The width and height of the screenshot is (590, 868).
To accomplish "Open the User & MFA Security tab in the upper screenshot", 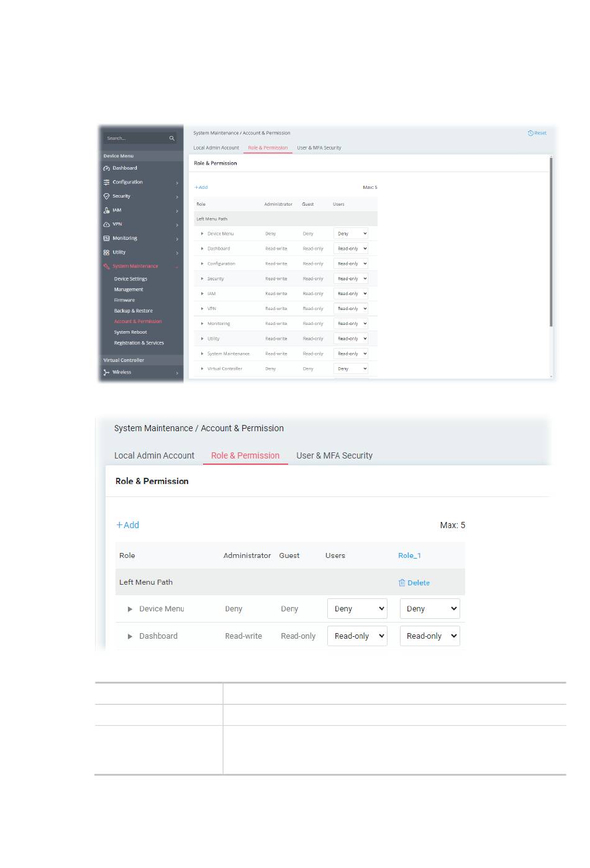I will (319, 148).
